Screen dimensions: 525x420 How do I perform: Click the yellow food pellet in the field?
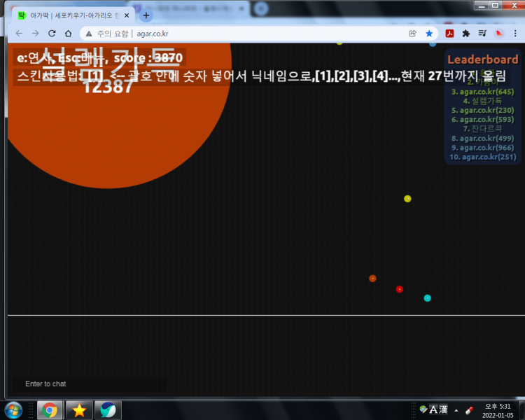[x=407, y=199]
